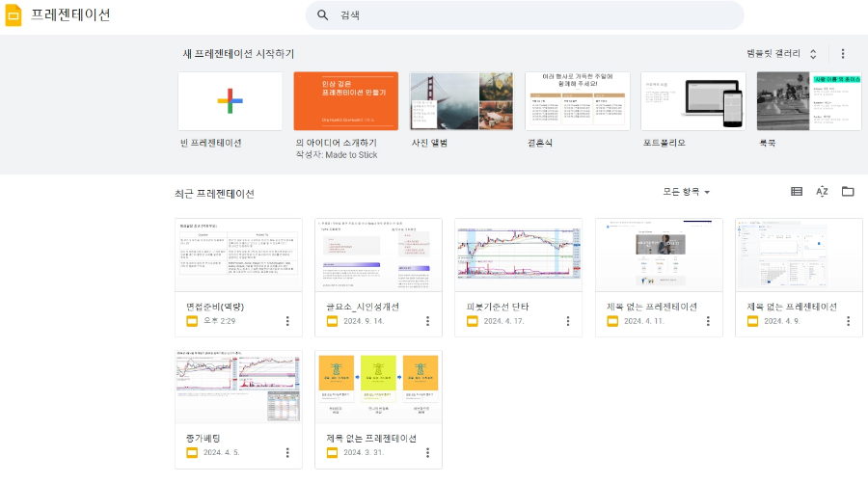Click the Slides file icon beside 2024. 4. 17.
Screen dimensions: 868x483
pos(473,321)
